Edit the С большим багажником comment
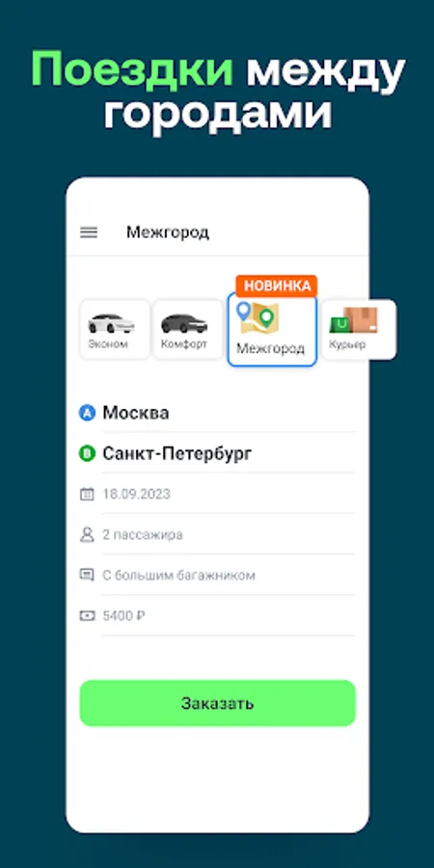 (228, 575)
